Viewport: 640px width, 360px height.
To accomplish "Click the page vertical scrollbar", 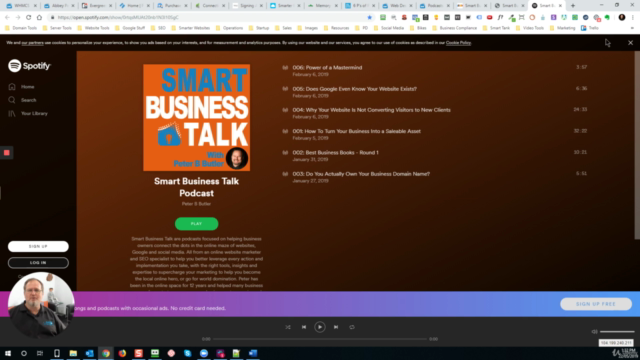I will 637,145.
